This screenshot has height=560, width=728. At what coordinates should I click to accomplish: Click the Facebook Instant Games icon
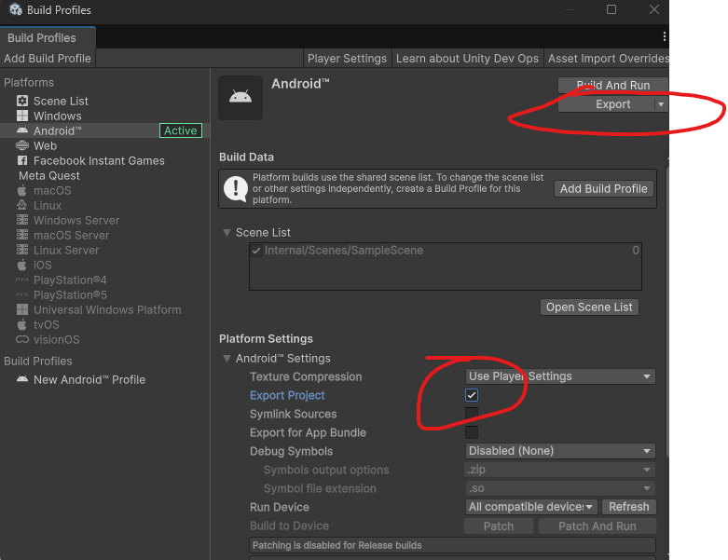pos(22,160)
